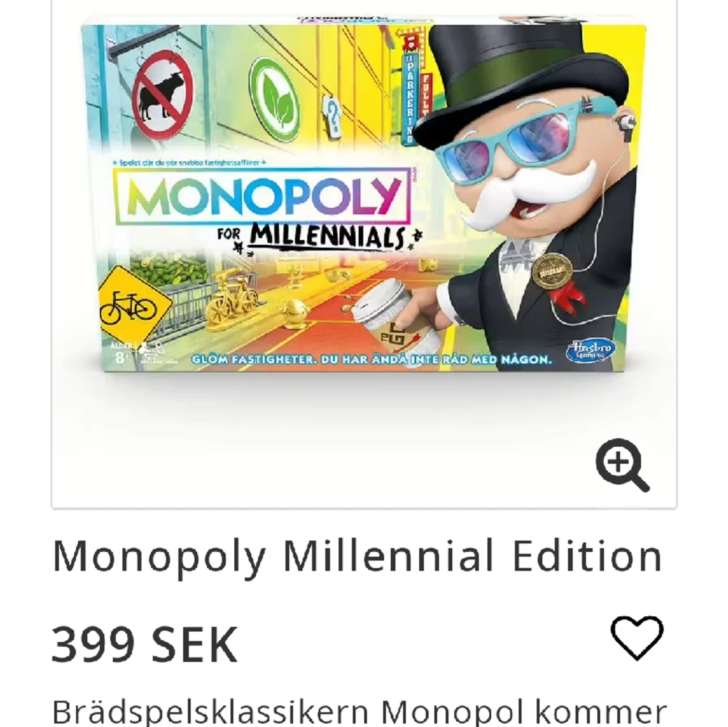
Task: Click the question mark t-shirt sign
Action: click(333, 116)
